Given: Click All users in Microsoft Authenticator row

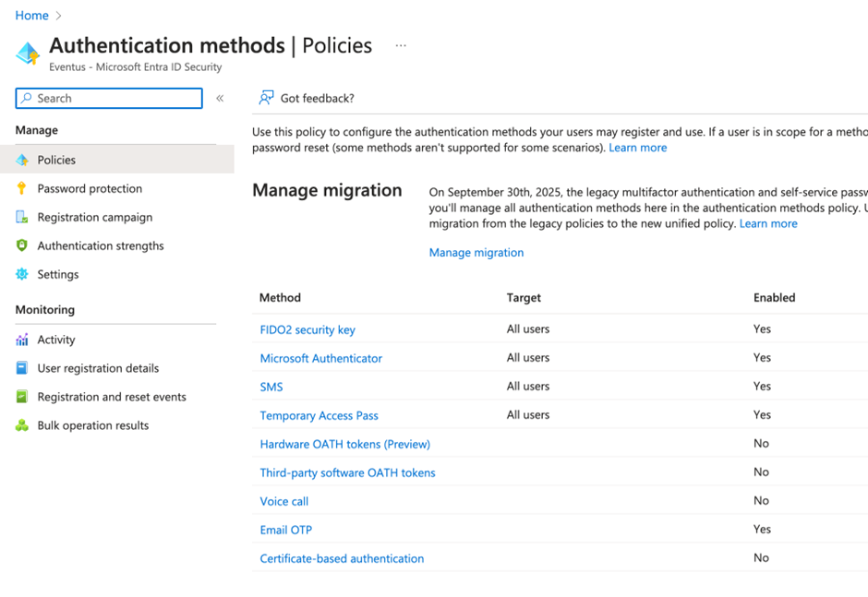Looking at the screenshot, I should click(x=528, y=357).
